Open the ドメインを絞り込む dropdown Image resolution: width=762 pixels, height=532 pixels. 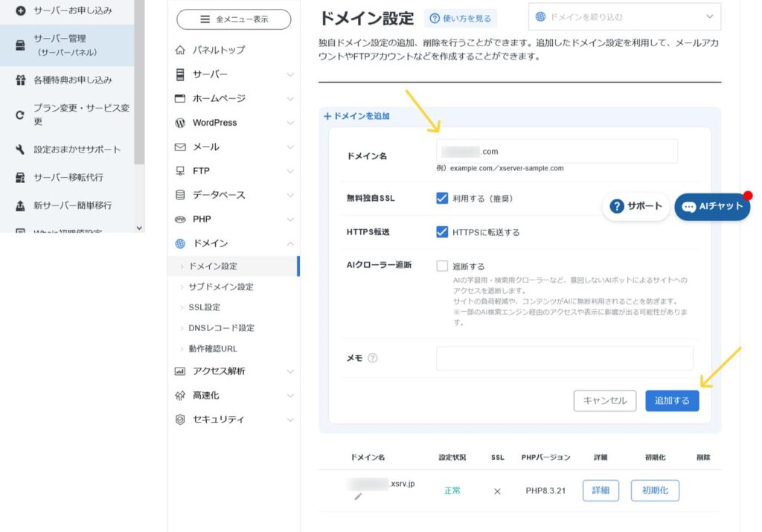click(x=624, y=17)
